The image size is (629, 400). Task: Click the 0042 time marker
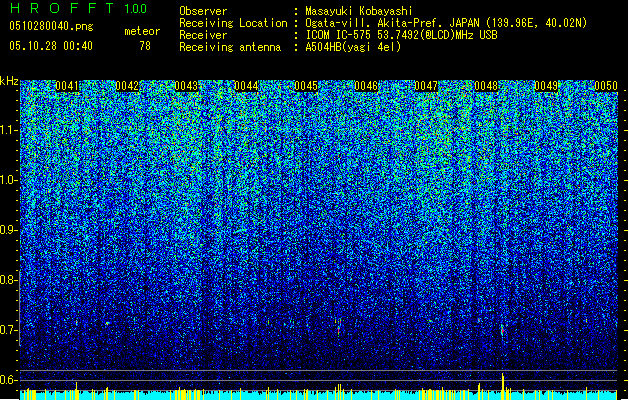(x=127, y=86)
